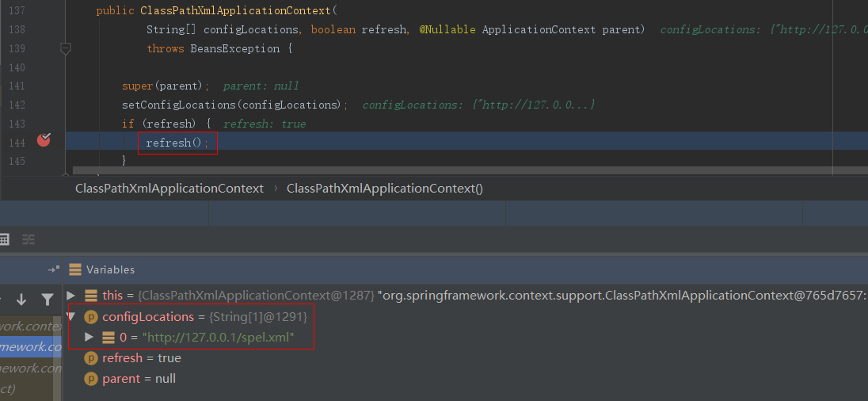Collapse the configLocations variable node
Screen dimensions: 868x401
pyautogui.click(x=71, y=316)
